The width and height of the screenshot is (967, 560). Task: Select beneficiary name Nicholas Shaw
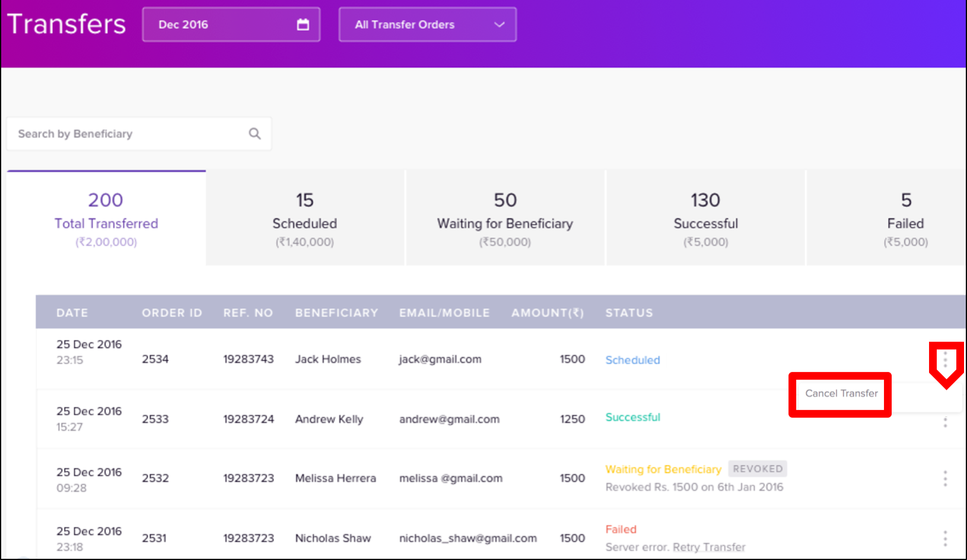pos(333,538)
